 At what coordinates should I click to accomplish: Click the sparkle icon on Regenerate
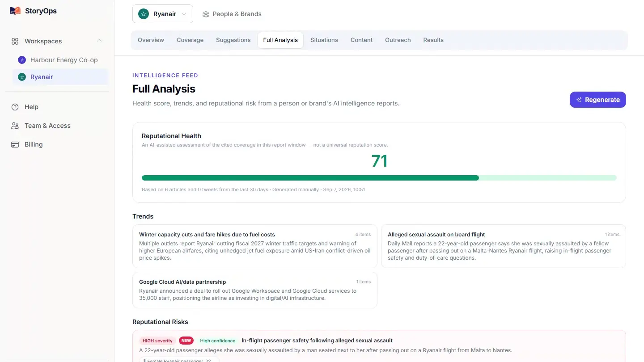[x=579, y=100]
